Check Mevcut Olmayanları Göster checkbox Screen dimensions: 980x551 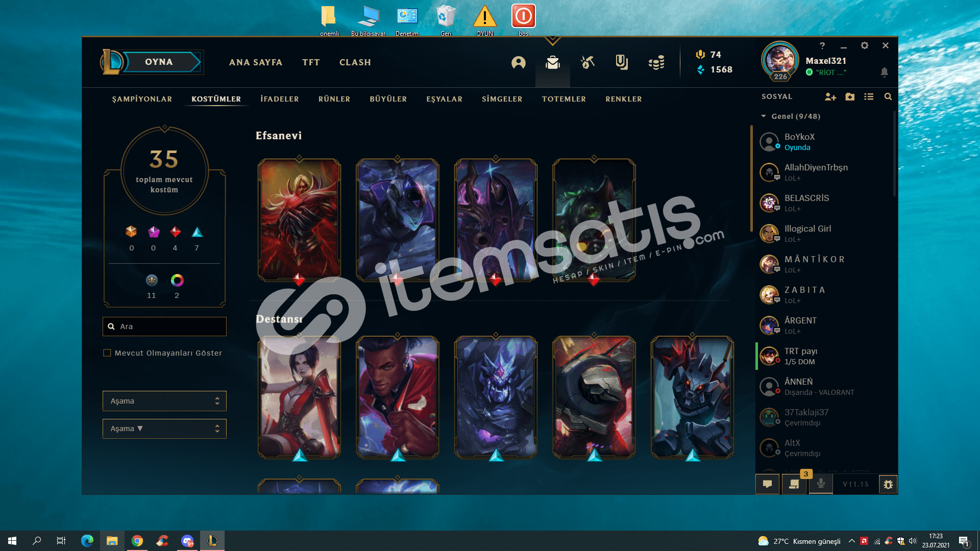point(107,353)
